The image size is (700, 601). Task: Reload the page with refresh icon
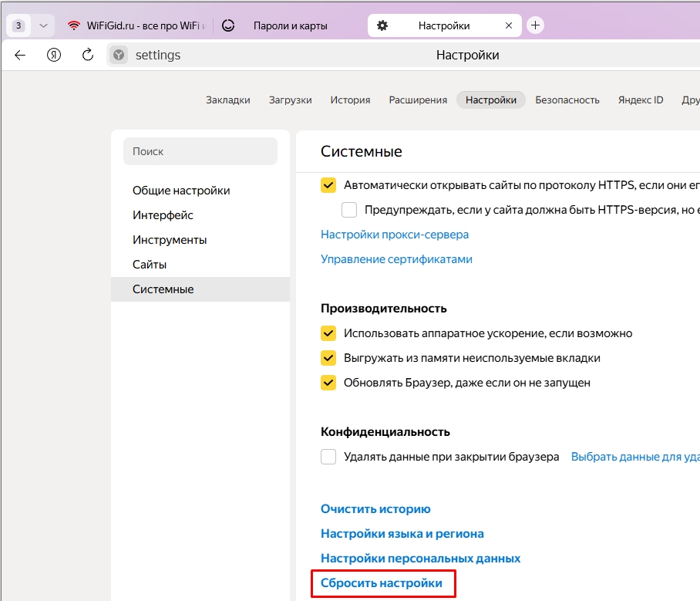pyautogui.click(x=88, y=55)
